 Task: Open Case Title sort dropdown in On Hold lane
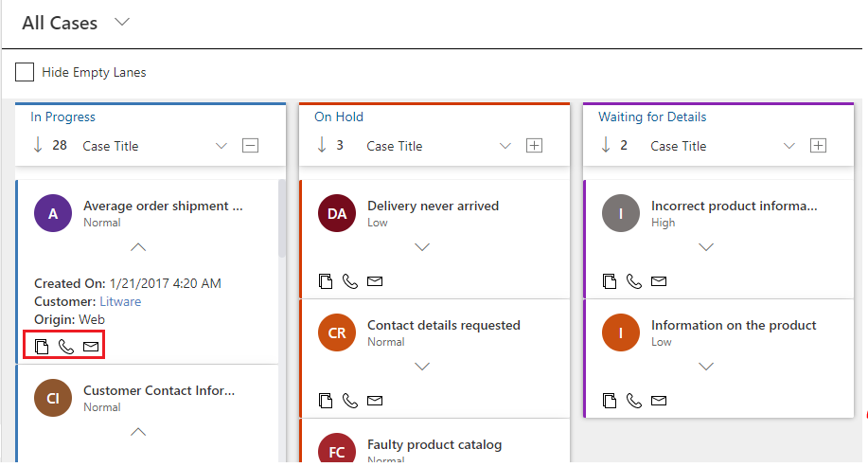[505, 146]
